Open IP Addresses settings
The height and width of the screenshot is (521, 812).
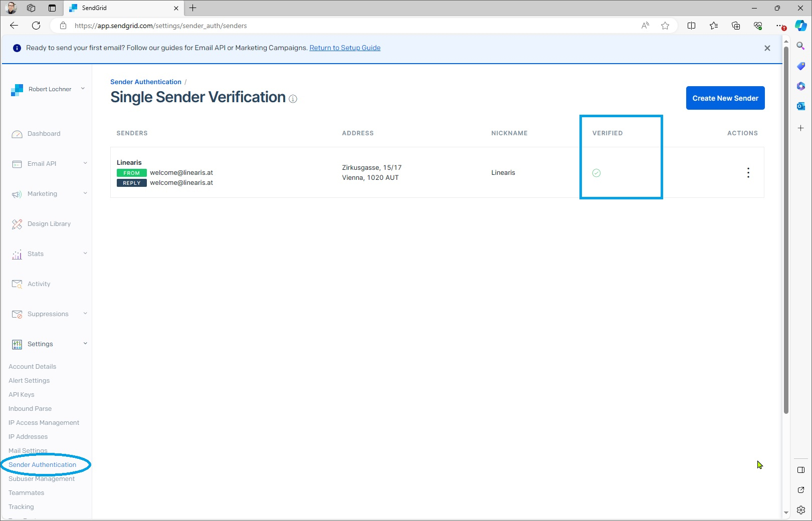[28, 437]
